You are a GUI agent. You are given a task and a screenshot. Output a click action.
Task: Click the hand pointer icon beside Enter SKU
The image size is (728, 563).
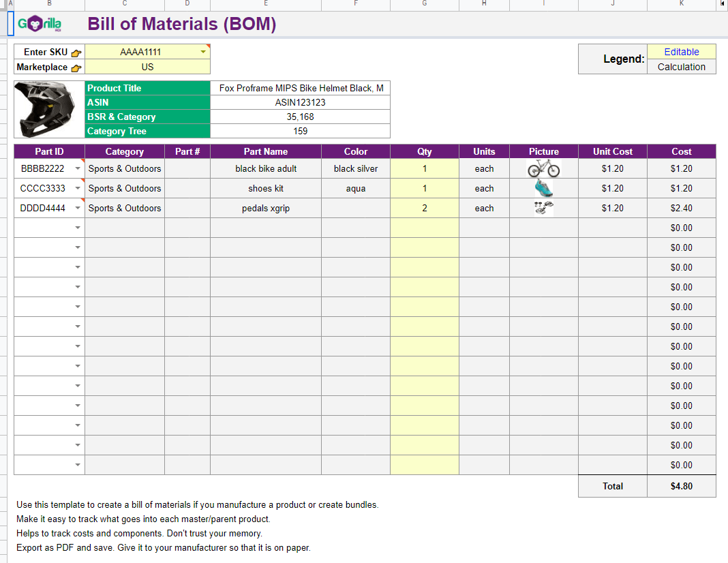[75, 52]
